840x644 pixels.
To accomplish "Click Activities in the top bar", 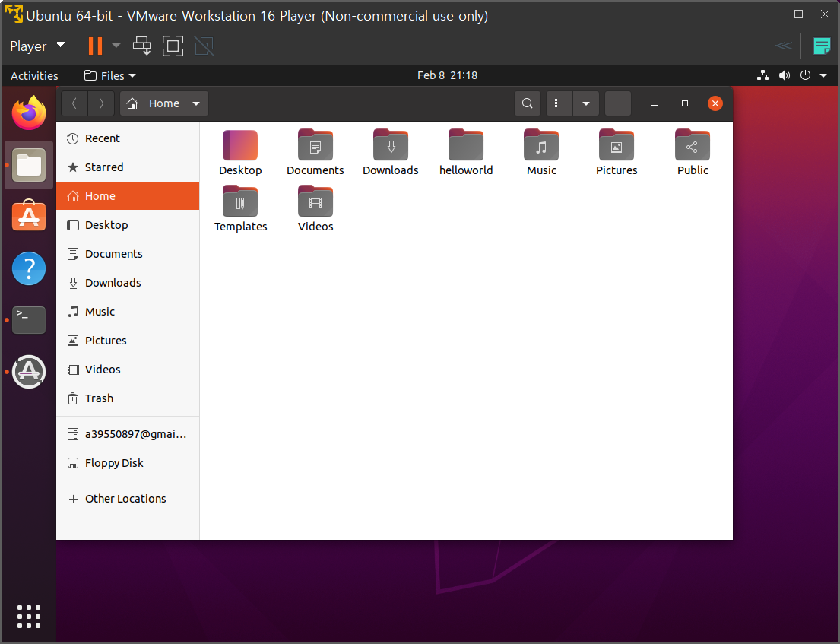I will pos(34,75).
